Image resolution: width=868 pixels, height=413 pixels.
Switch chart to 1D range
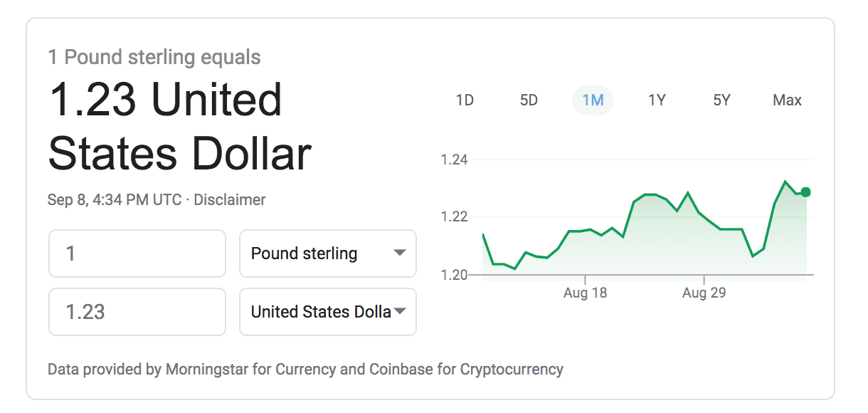click(x=465, y=100)
